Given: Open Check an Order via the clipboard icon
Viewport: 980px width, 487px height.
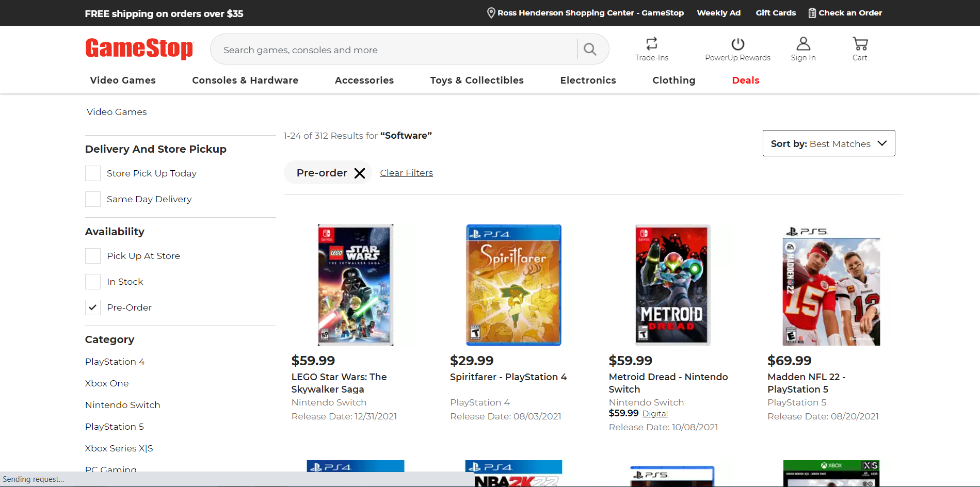Looking at the screenshot, I should (x=811, y=12).
